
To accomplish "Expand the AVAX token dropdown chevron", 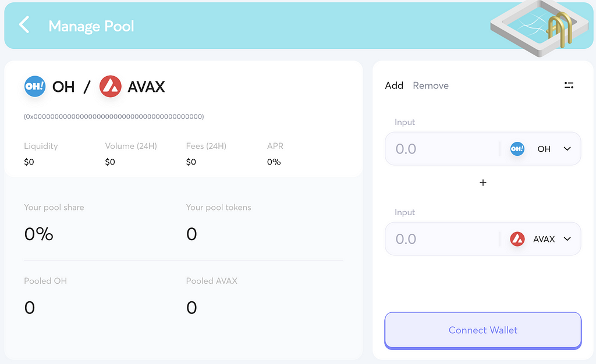I will pos(567,239).
